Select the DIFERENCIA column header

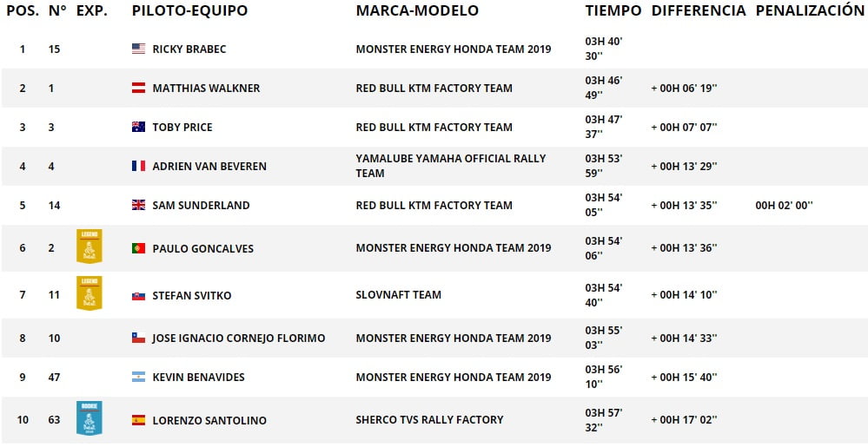[699, 10]
